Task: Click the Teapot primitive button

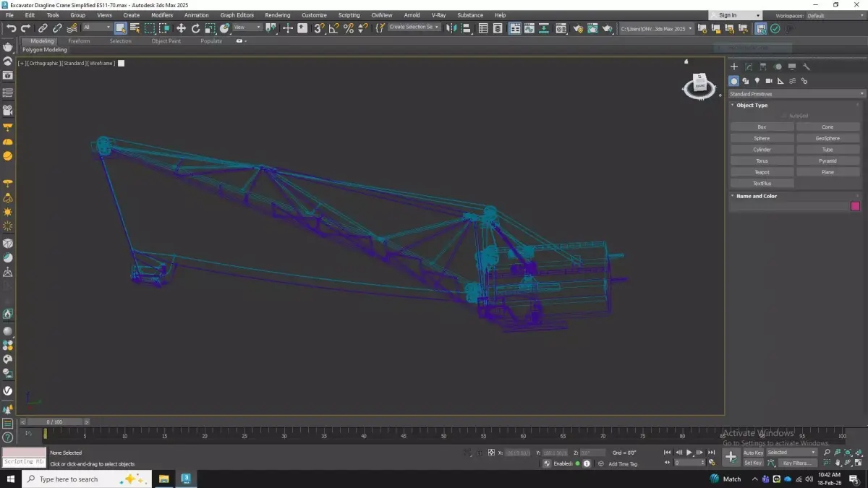Action: click(762, 172)
